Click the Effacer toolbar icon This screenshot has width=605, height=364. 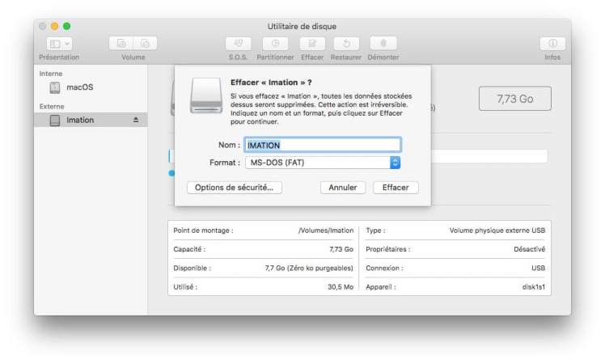pyautogui.click(x=312, y=43)
